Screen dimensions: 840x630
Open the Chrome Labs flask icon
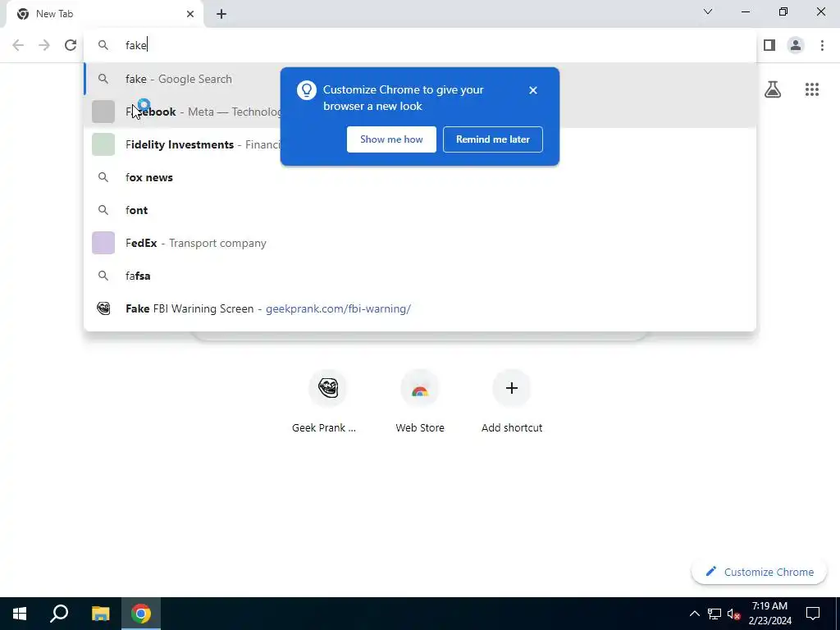tap(773, 89)
